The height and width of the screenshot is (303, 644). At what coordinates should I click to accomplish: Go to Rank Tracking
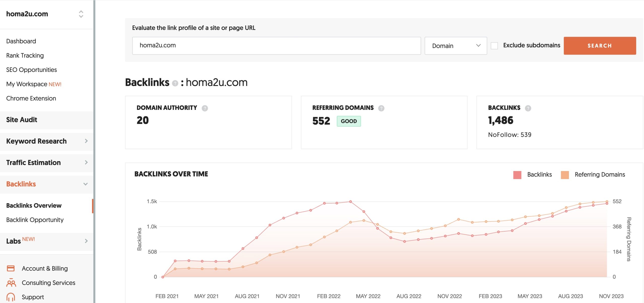25,55
